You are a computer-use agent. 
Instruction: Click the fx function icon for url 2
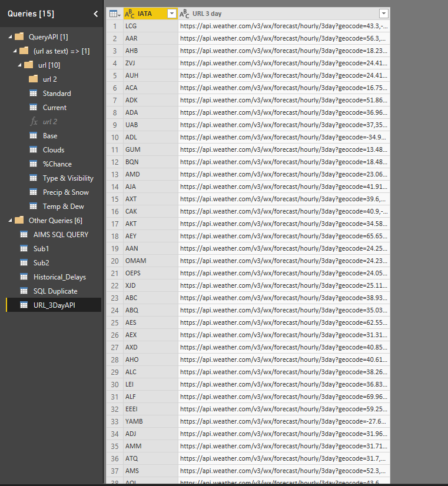(34, 121)
